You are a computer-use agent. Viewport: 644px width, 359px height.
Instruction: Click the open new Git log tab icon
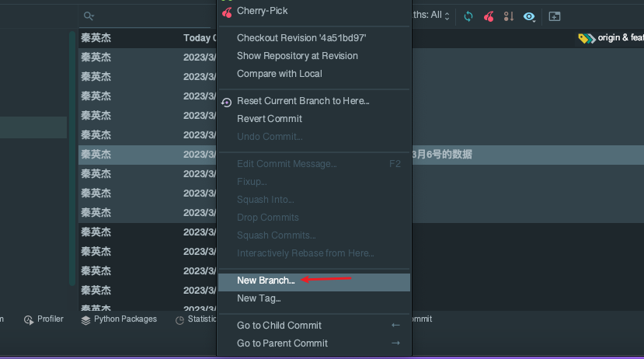click(x=554, y=16)
